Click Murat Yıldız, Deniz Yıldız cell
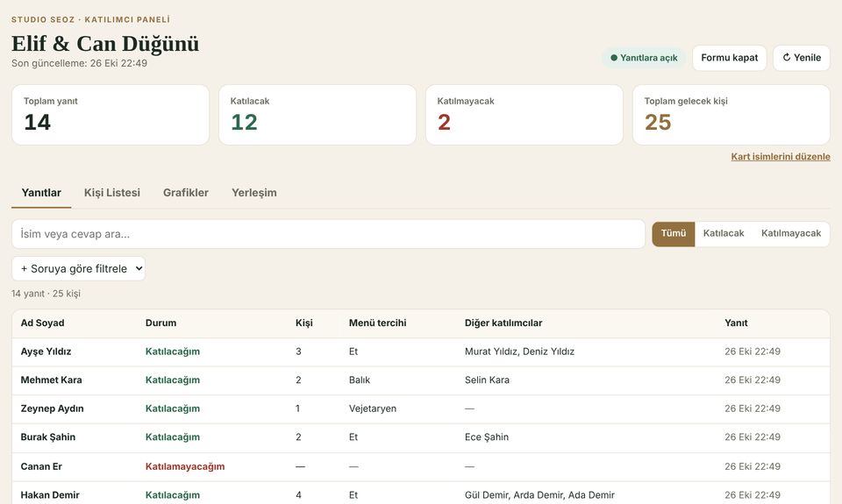Image resolution: width=842 pixels, height=504 pixels. coord(519,351)
